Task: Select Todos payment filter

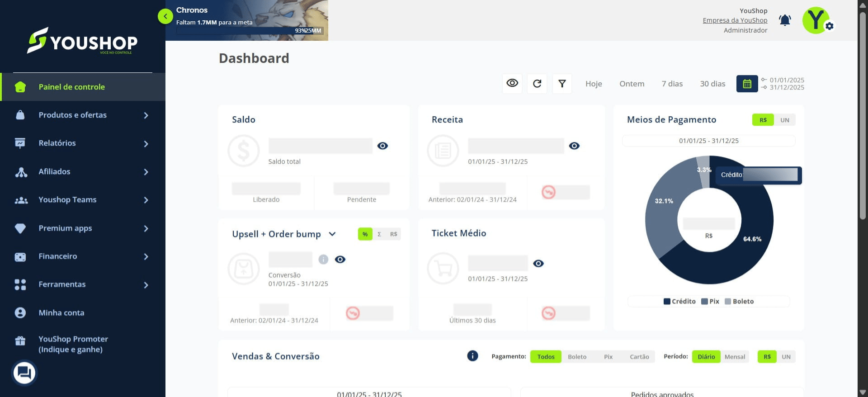Action: (x=546, y=357)
